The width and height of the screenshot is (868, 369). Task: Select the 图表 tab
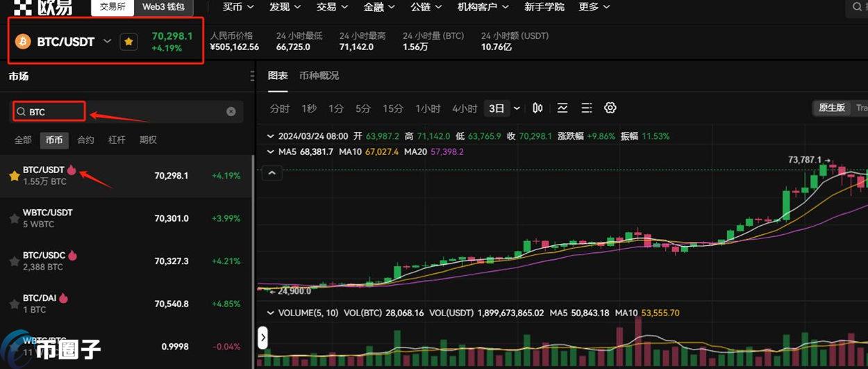click(x=278, y=76)
